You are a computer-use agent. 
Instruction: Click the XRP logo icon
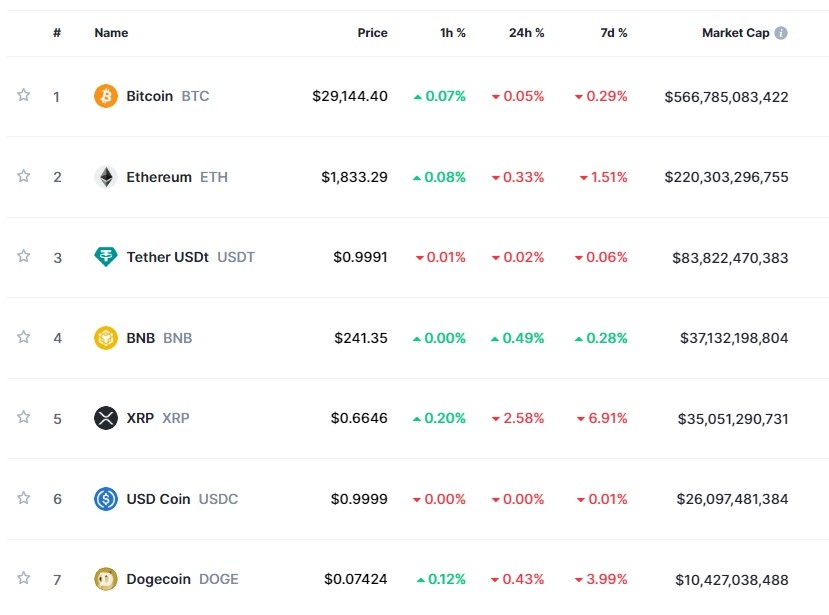coord(105,418)
